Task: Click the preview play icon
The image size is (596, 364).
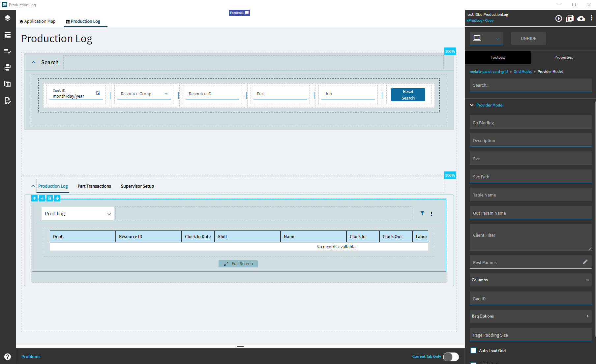Action: 558,18
